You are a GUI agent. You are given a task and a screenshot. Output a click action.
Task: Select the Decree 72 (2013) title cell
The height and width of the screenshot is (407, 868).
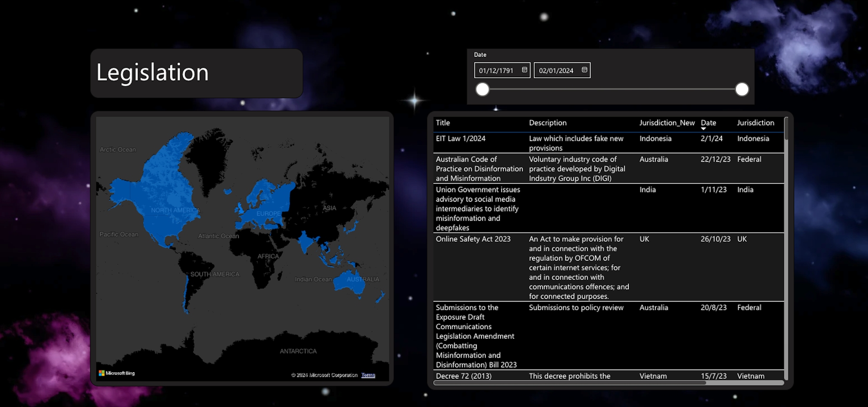pos(464,376)
